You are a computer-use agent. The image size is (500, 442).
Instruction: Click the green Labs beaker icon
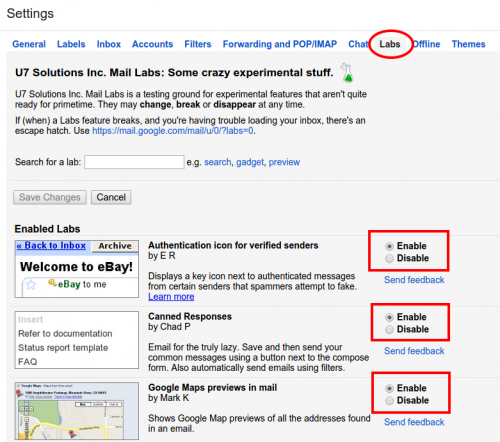click(x=347, y=73)
